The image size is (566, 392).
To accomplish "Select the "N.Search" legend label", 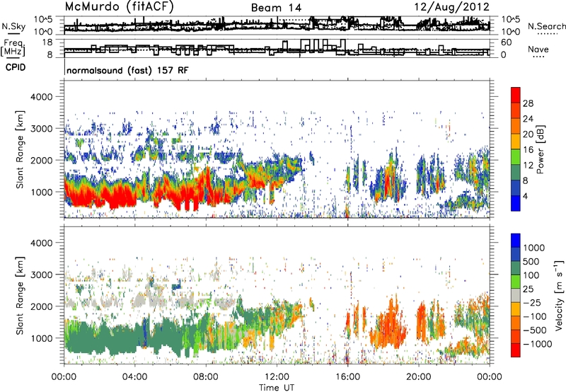I will [546, 26].
